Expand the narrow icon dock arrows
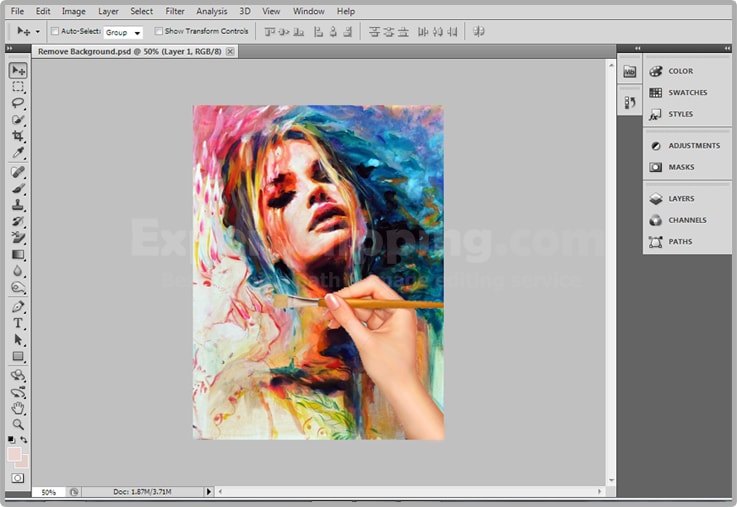Screen dimensions: 737x507 [637, 48]
